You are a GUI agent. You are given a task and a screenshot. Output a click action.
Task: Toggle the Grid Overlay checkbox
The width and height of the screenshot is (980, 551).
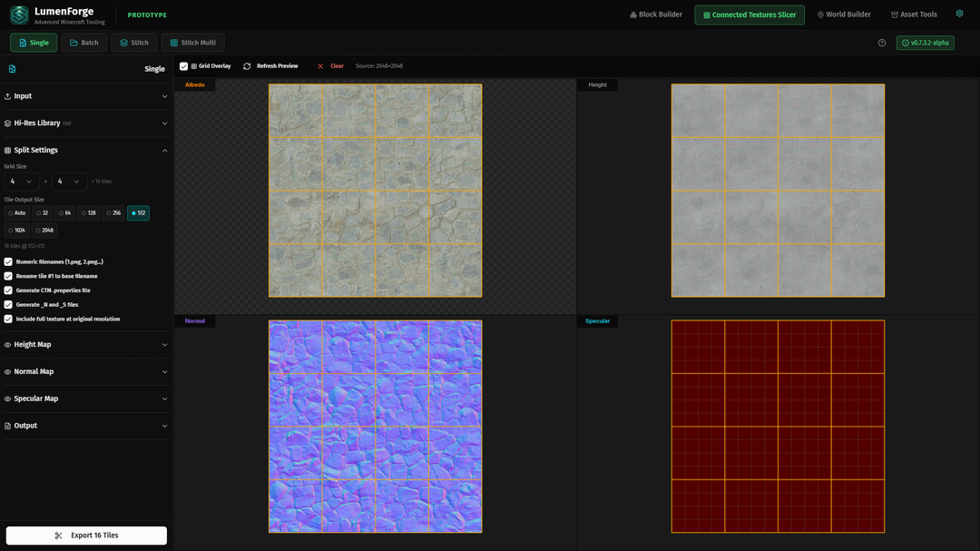pyautogui.click(x=183, y=66)
